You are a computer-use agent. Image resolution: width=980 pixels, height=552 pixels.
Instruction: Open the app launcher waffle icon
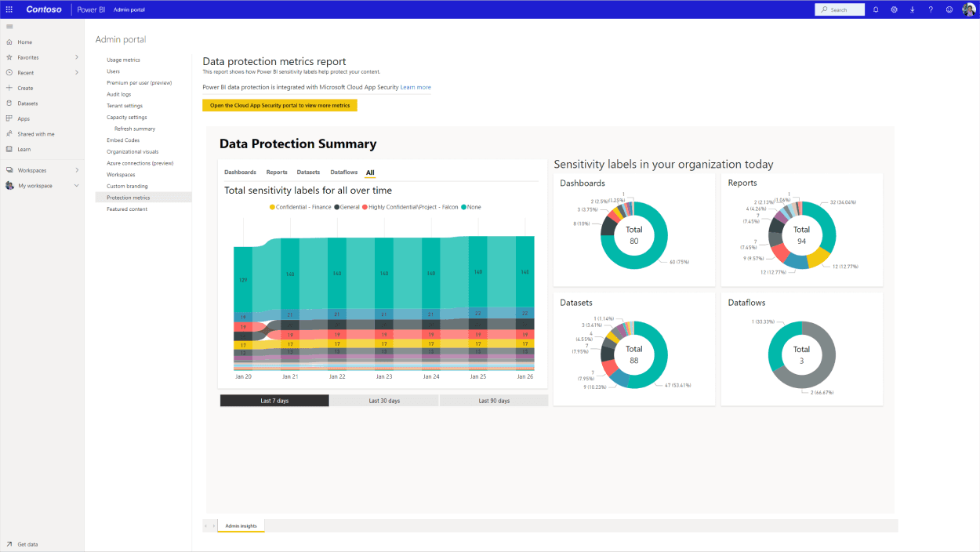click(x=9, y=9)
